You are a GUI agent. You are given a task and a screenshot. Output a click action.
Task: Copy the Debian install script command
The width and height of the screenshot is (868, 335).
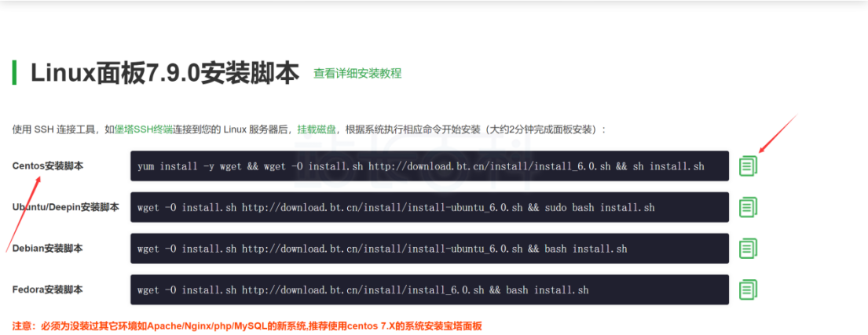(748, 248)
